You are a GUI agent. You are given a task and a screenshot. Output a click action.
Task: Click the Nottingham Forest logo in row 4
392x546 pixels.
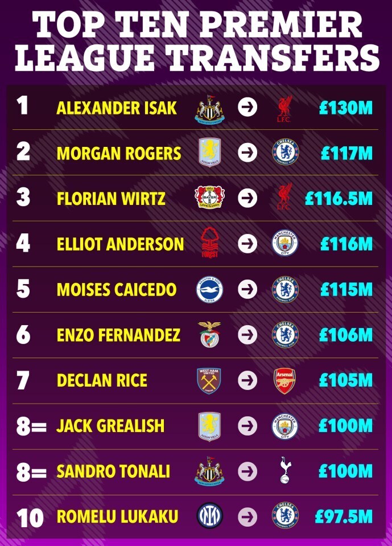coord(210,243)
